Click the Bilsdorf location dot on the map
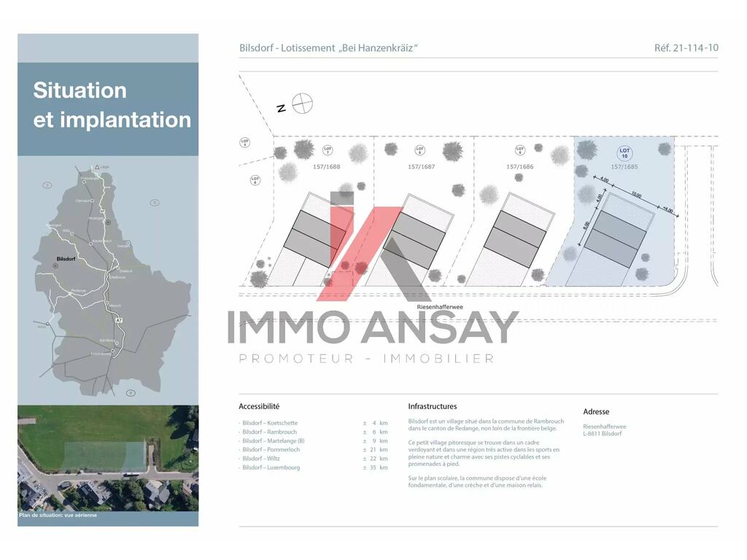Screen dimensions: 747x560 [x=55, y=265]
